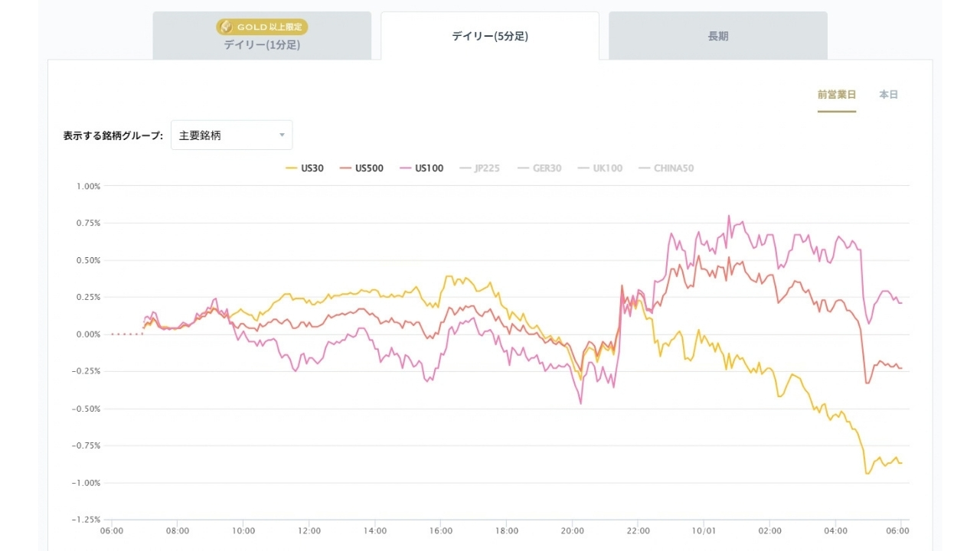Enable GER30 series in legend

pyautogui.click(x=539, y=168)
